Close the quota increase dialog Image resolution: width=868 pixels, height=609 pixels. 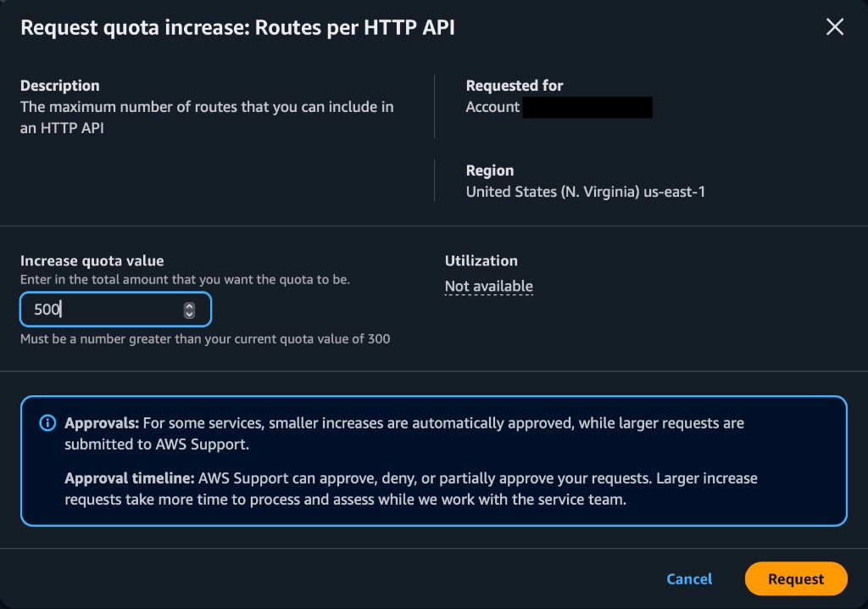[835, 26]
